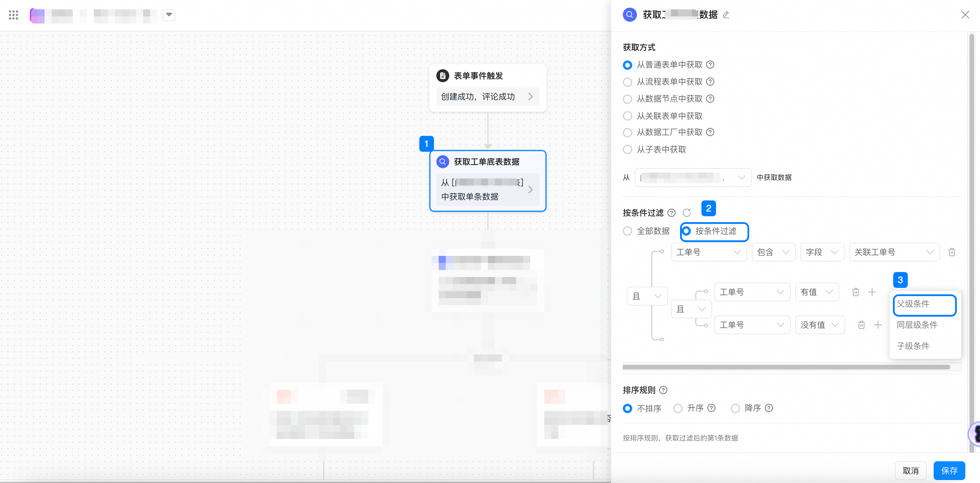Click the horizontal scrollbar under filter conditions
The image size is (980, 483).
pos(786,367)
